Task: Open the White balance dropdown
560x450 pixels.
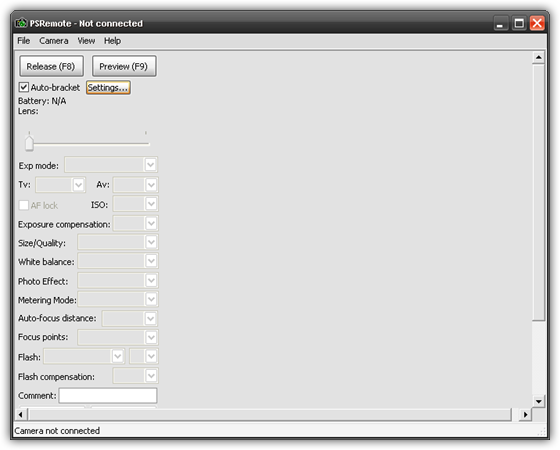Action: point(151,261)
